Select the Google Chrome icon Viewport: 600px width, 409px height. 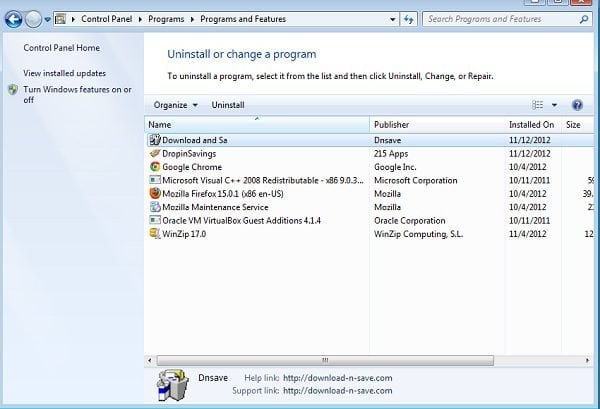pos(155,167)
